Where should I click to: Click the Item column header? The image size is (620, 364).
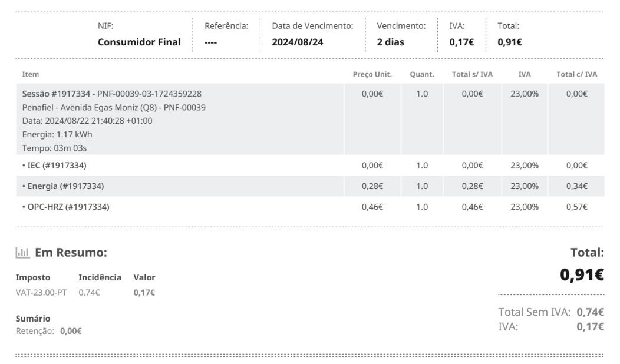pos(30,74)
